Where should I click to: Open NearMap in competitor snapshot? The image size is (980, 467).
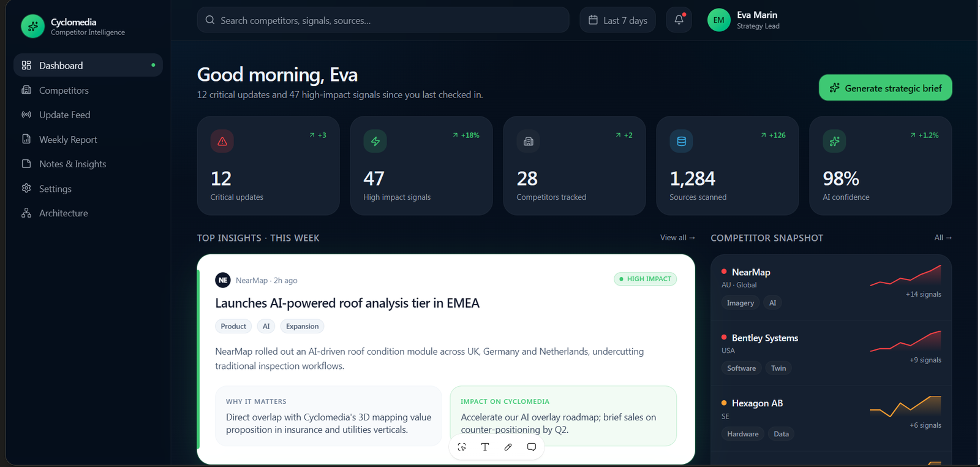831,287
